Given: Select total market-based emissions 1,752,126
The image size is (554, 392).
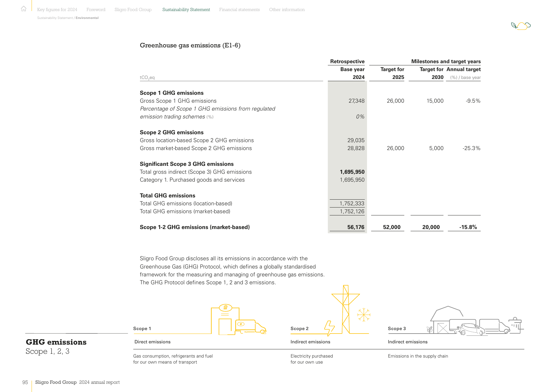Looking at the screenshot, I should point(352,211).
